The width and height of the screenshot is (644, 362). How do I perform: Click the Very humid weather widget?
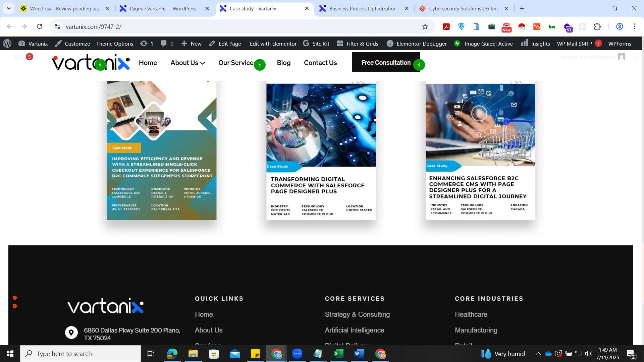tap(503, 354)
